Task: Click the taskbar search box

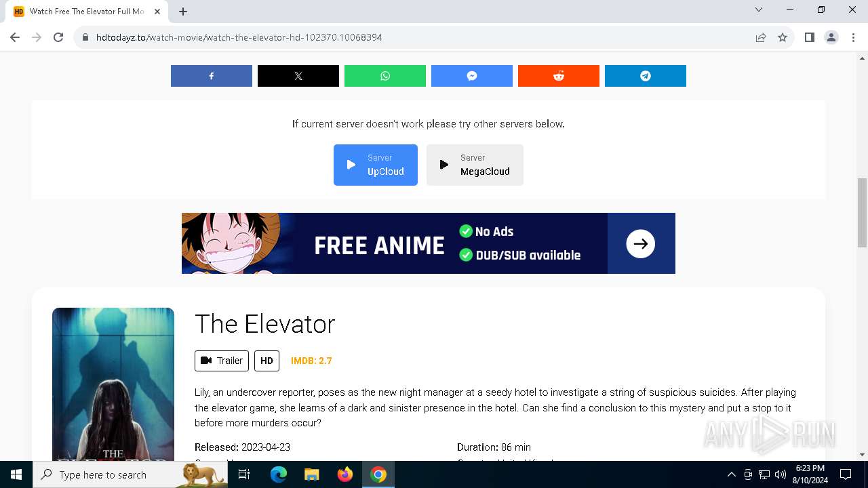Action: coord(130,474)
